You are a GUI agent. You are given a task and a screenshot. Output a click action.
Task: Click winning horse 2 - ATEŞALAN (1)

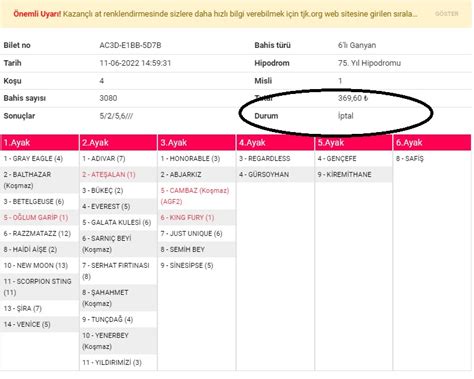pyautogui.click(x=118, y=175)
